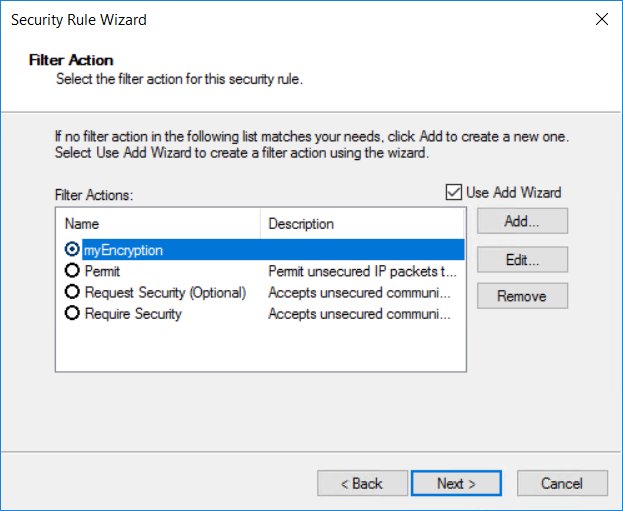Click the Permit entry's description text
The image size is (623, 511).
362,271
